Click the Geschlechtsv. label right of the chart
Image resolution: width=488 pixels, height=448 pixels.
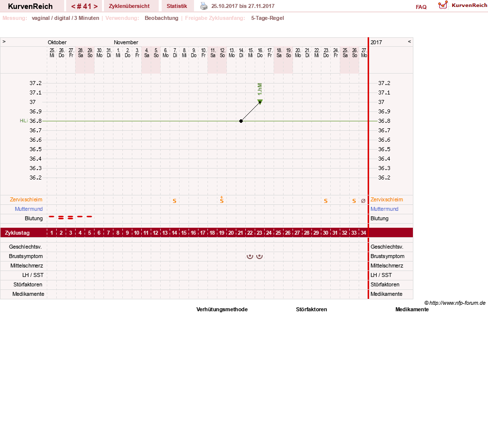tap(387, 247)
